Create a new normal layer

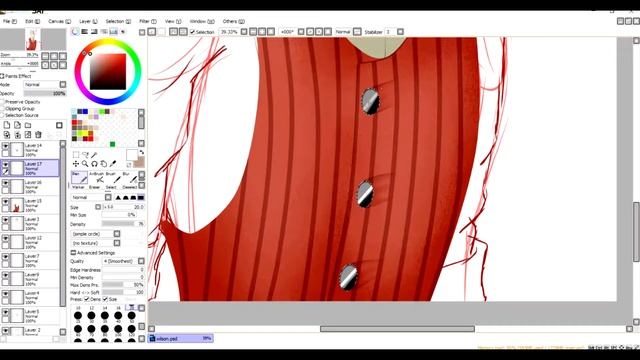click(7, 125)
